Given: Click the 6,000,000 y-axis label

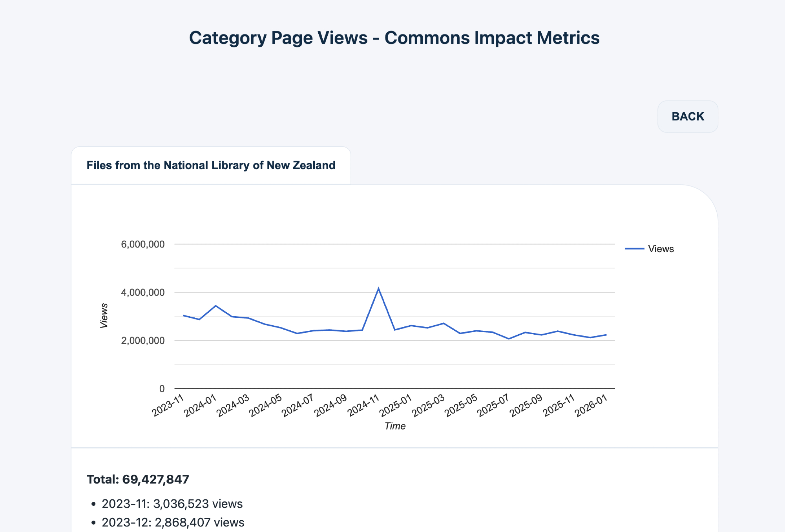Looking at the screenshot, I should [x=143, y=244].
